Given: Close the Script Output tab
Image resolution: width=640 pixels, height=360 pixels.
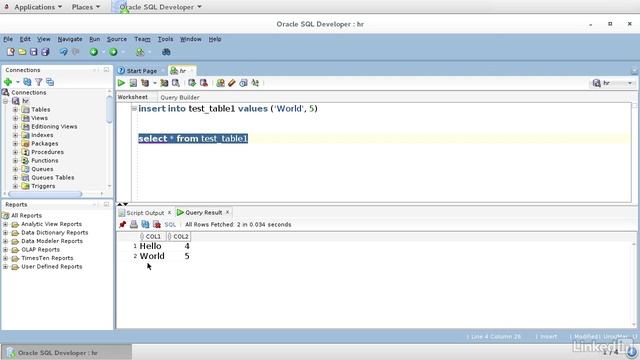Looking at the screenshot, I should (x=169, y=213).
